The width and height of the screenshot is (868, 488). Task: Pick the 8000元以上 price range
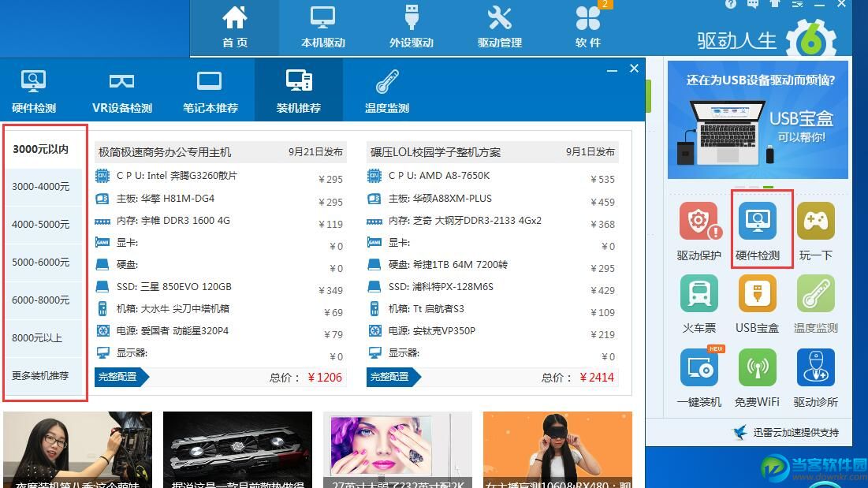click(x=41, y=337)
